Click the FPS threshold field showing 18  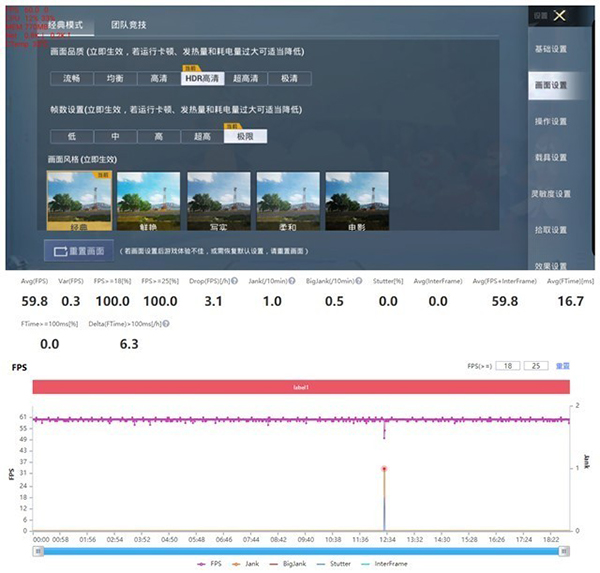click(508, 366)
